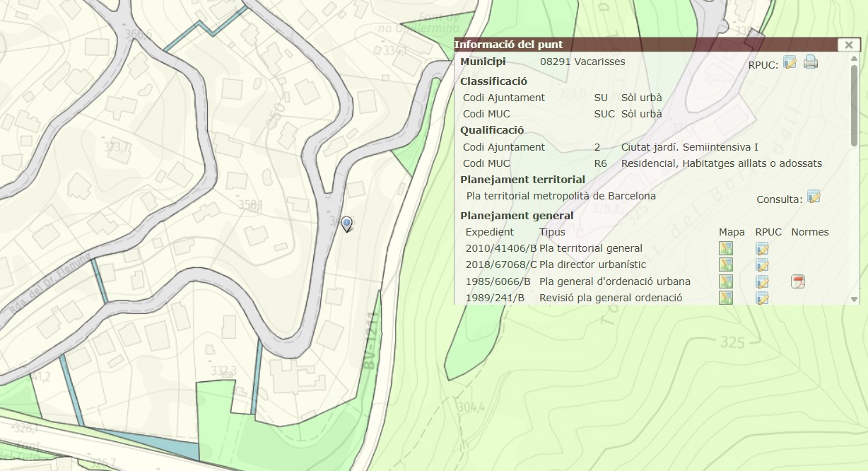Show map for expedient 2010/41406/B
The height and width of the screenshot is (471, 868).
pyautogui.click(x=726, y=248)
